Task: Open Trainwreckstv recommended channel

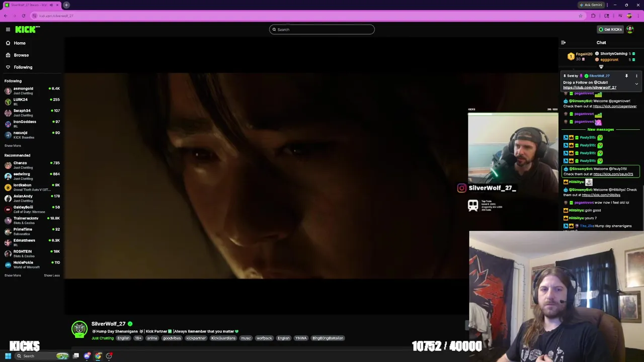Action: [32, 220]
